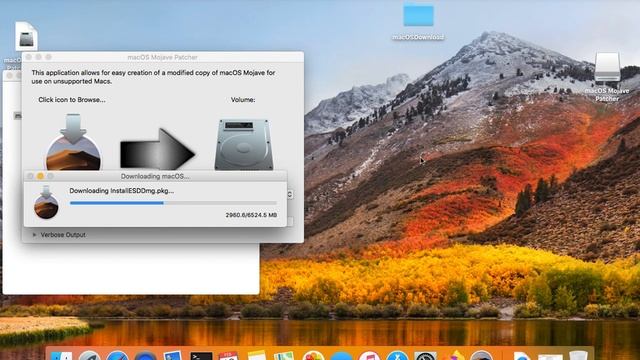Select the hard drive volume icon
640x360 pixels.
244,144
